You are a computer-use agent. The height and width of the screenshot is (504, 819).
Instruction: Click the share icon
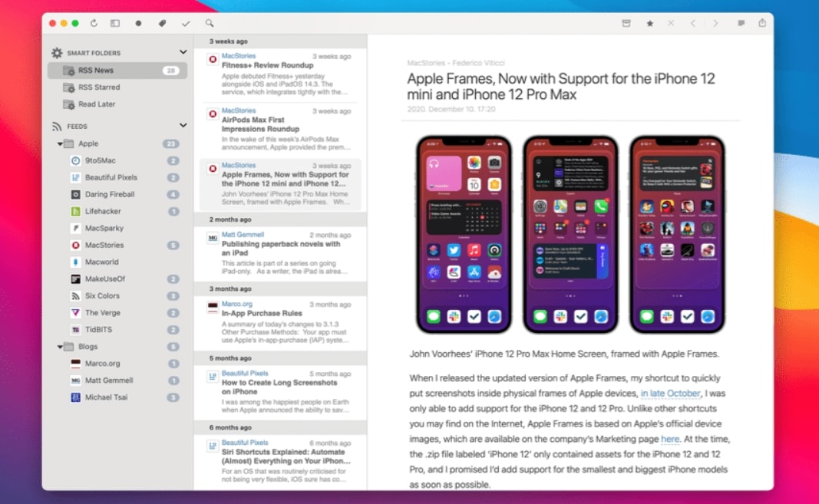[x=762, y=23]
